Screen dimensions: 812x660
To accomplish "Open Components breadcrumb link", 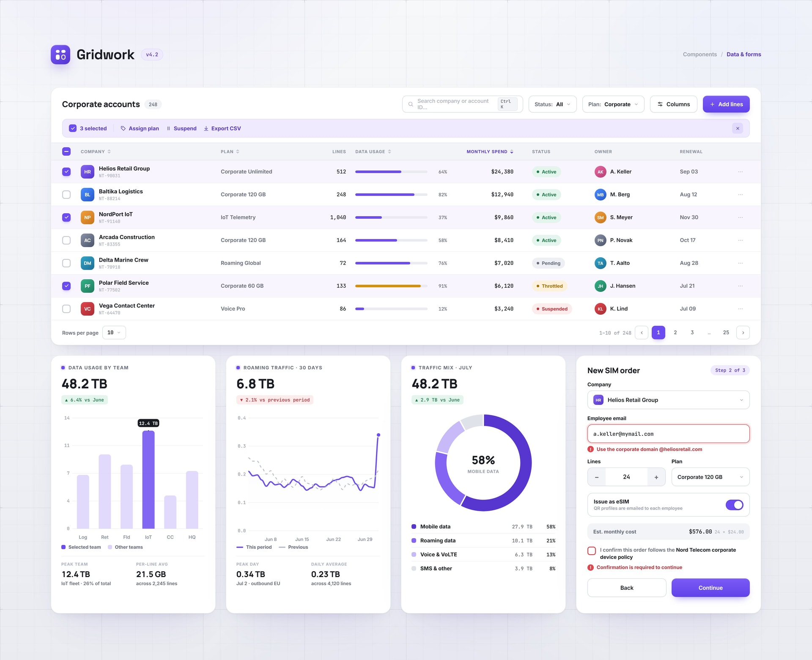I will [700, 54].
